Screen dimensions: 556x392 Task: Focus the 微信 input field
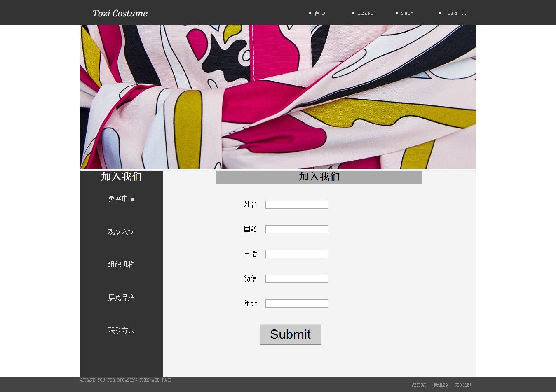(x=297, y=279)
